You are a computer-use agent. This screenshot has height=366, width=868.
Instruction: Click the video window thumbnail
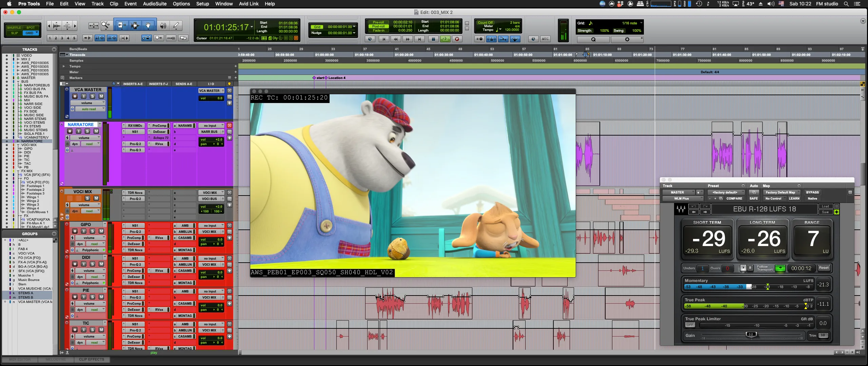(413, 185)
